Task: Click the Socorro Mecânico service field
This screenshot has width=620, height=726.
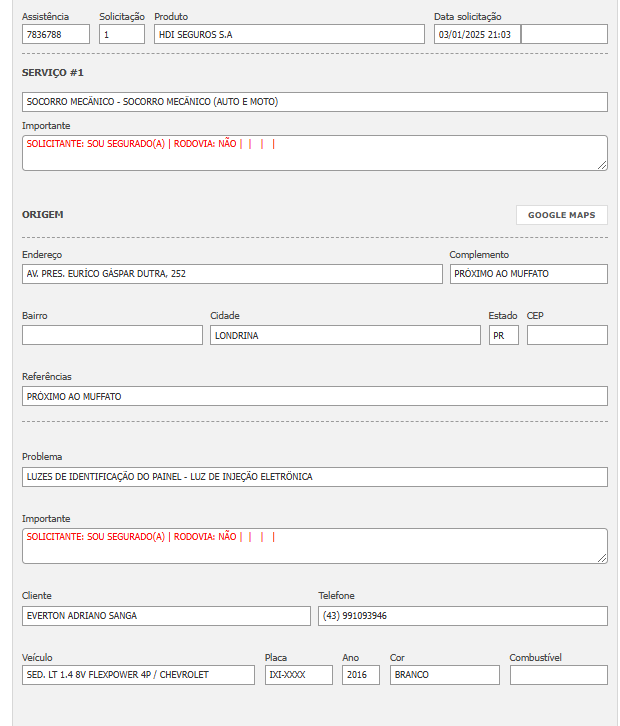Action: [314, 102]
